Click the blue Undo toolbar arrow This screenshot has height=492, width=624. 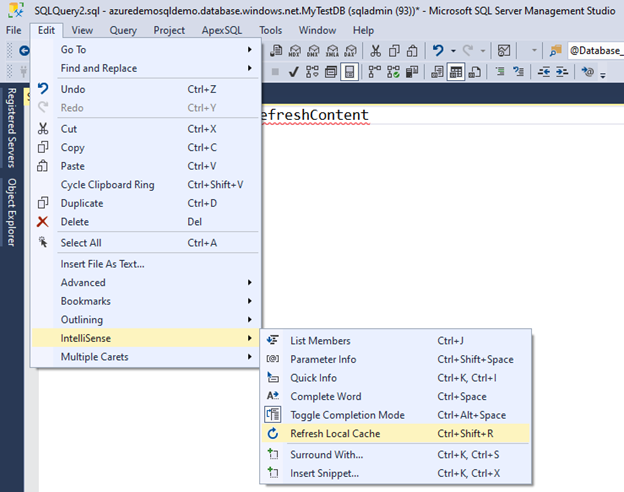[x=438, y=51]
